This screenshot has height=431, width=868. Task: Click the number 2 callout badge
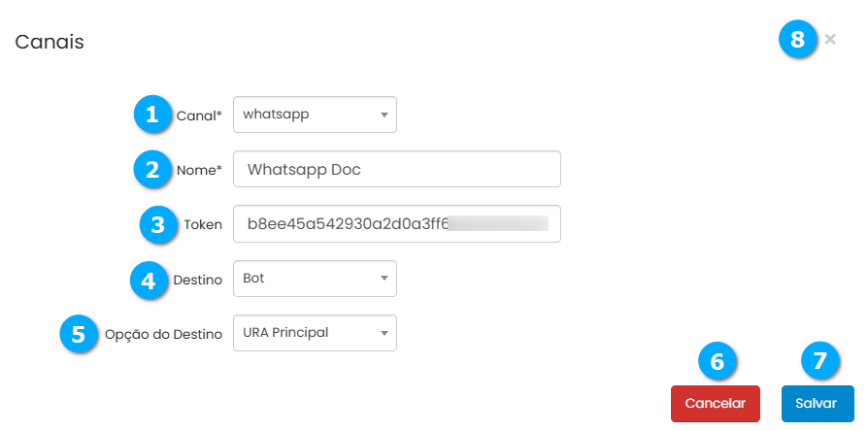pyautogui.click(x=151, y=169)
